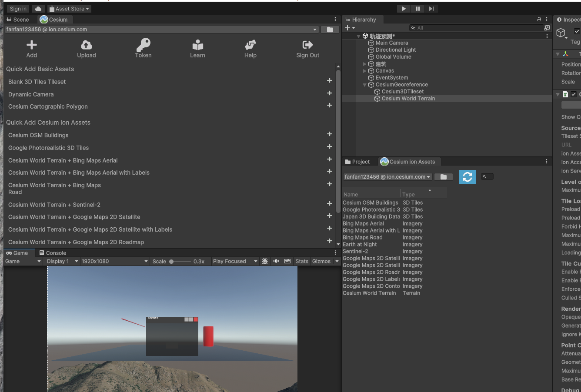Open the Token key icon
581x392 pixels.
[143, 44]
